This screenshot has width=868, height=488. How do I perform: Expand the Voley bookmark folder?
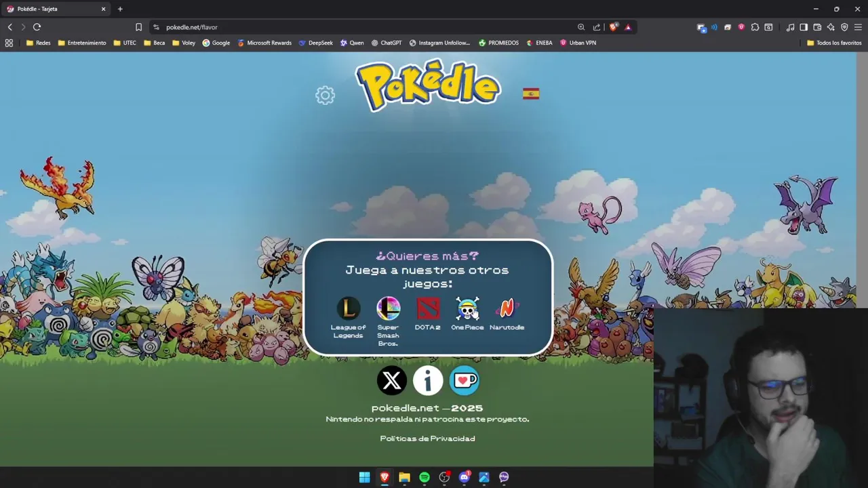[184, 43]
